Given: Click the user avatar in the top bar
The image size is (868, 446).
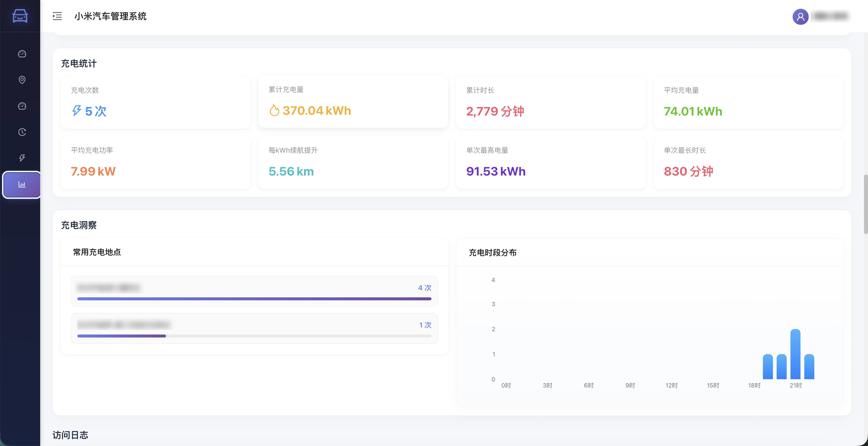Looking at the screenshot, I should tap(800, 17).
